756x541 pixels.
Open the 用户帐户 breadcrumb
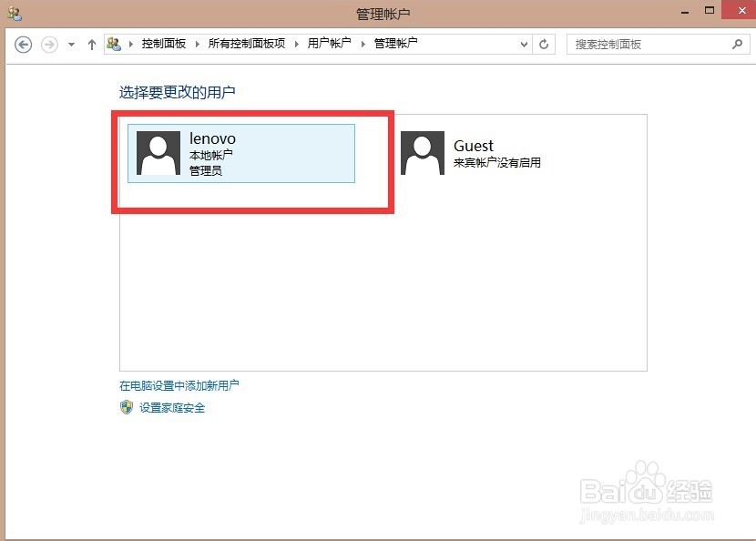pos(330,44)
